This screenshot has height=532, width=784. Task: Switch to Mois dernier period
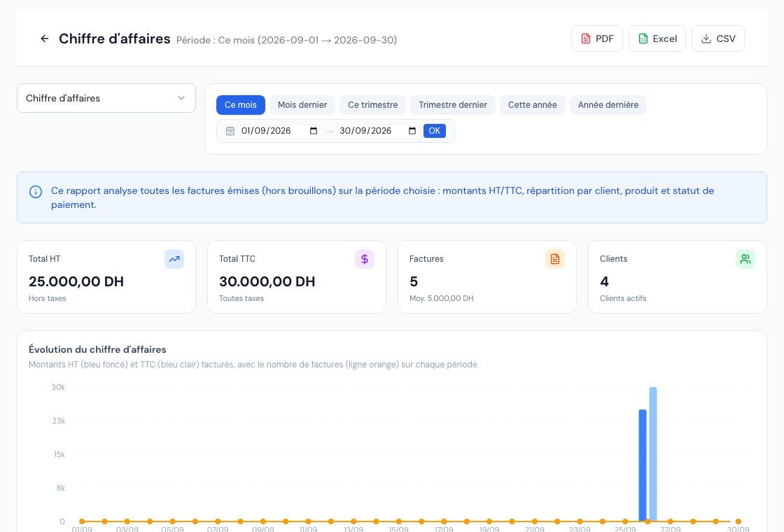pyautogui.click(x=302, y=105)
